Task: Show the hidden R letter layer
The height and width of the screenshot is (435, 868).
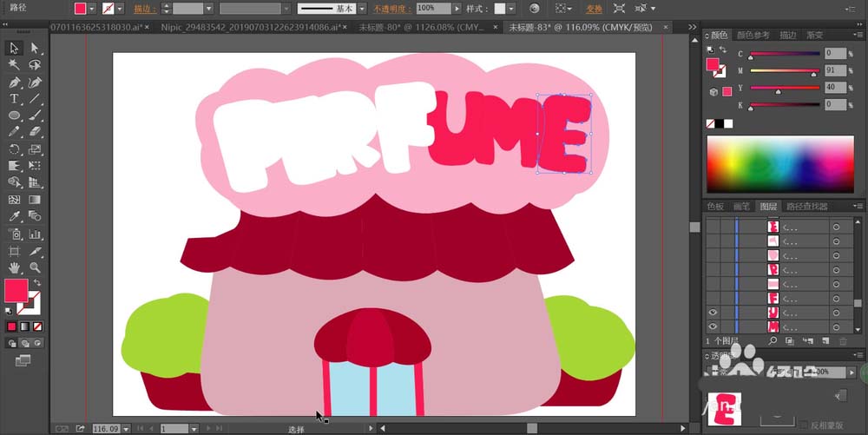Action: tap(713, 269)
